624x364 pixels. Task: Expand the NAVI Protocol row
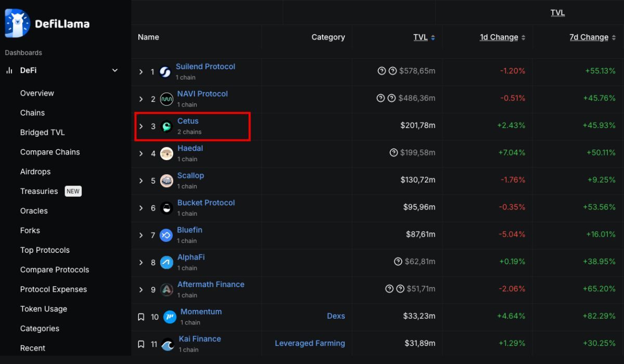click(x=141, y=99)
